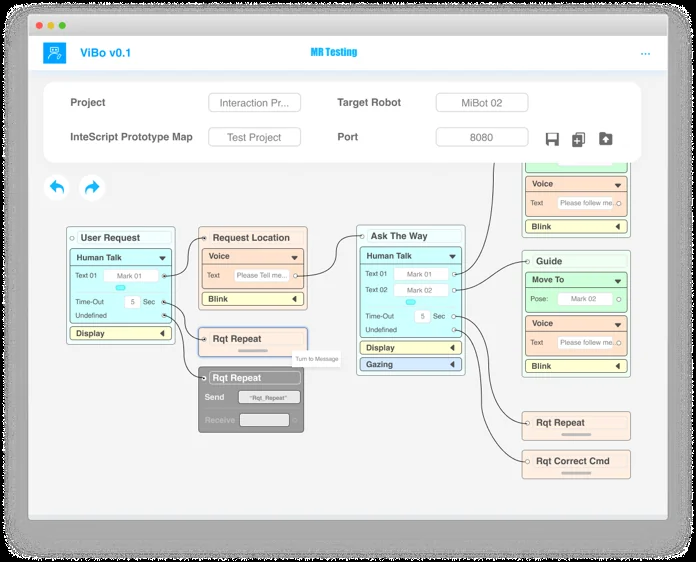Click the undo arrow button
The height and width of the screenshot is (562, 696).
point(57,187)
